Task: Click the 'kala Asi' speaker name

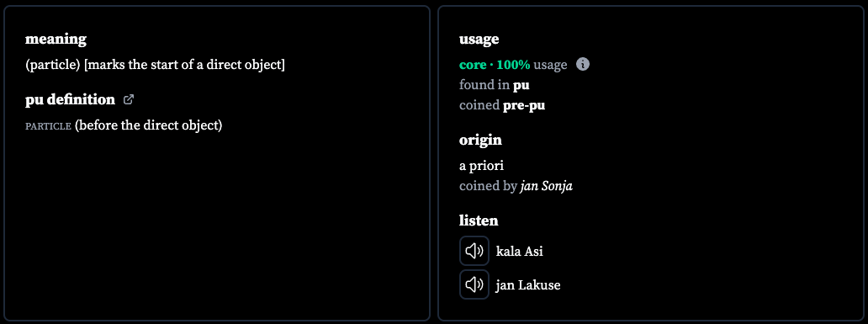Action: pyautogui.click(x=519, y=252)
